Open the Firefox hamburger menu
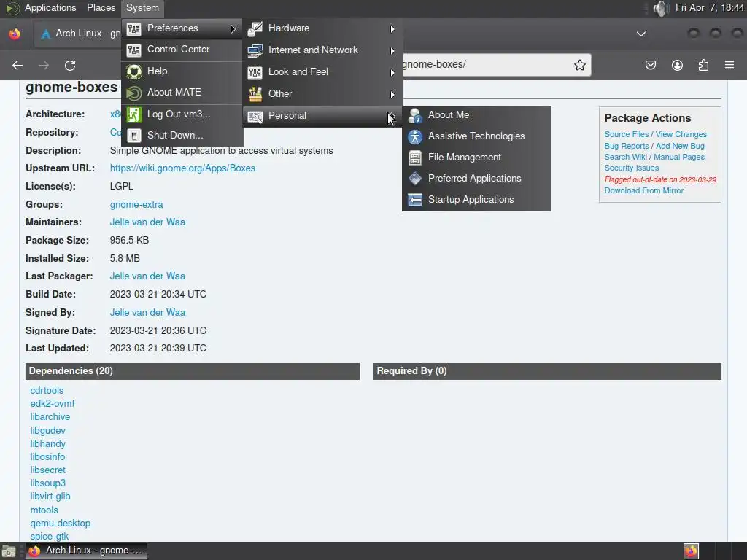 pos(729,65)
